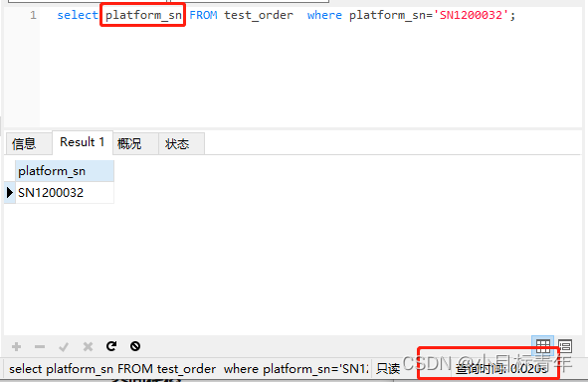588x382 pixels.
Task: Click test_order table name in the query
Action: click(259, 15)
